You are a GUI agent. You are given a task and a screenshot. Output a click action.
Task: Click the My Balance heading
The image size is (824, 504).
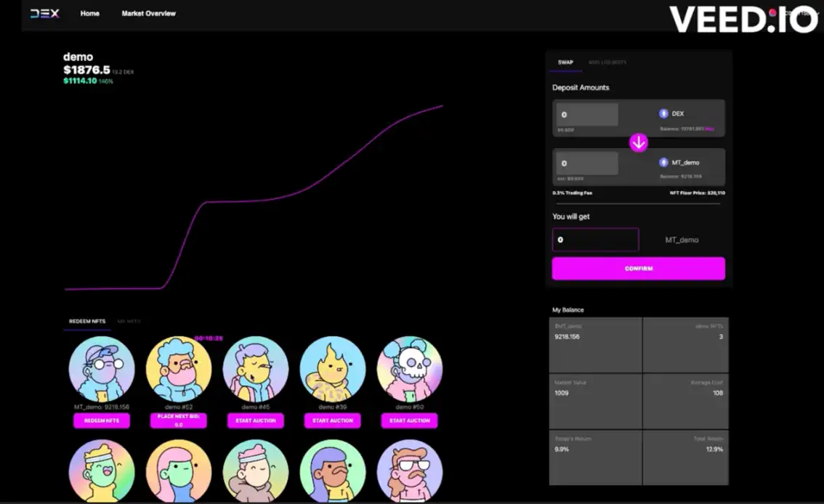pyautogui.click(x=568, y=310)
